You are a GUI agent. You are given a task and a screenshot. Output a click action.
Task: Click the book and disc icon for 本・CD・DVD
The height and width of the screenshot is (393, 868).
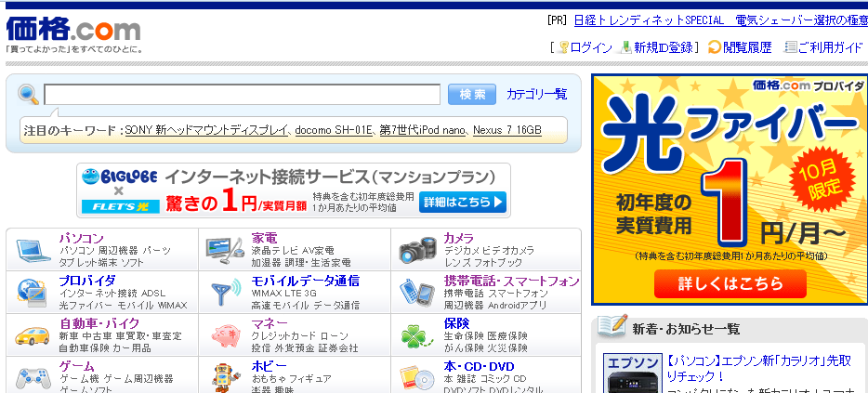pos(416,379)
